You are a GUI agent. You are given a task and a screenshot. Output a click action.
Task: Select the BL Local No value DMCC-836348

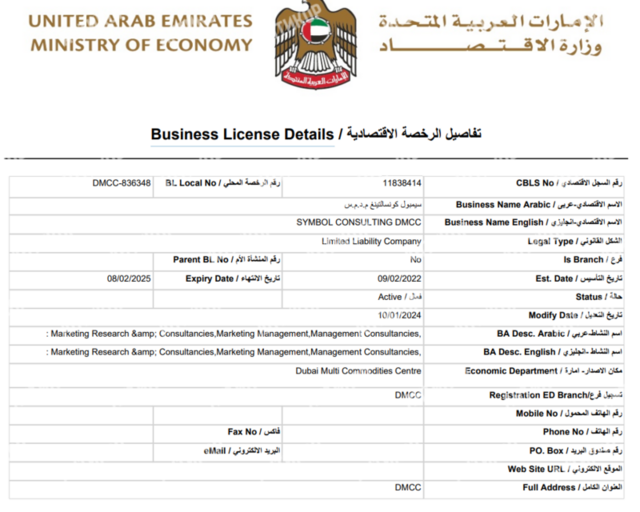tap(122, 183)
